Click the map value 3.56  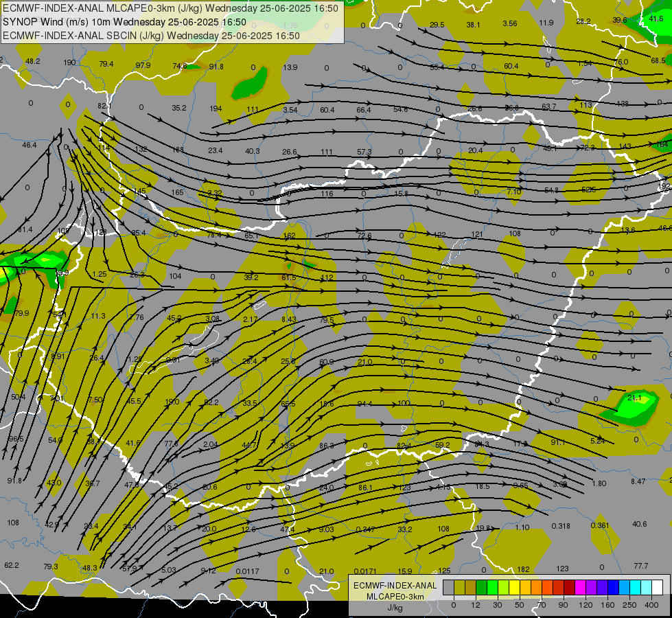coord(510,23)
